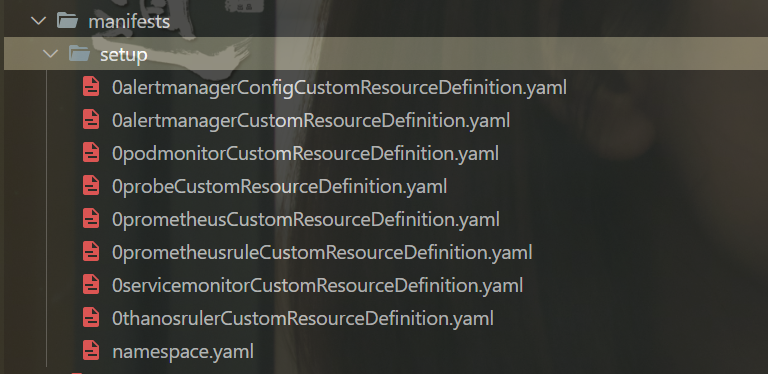
Task: Collapse the setup folder chevron
Action: click(x=50, y=54)
